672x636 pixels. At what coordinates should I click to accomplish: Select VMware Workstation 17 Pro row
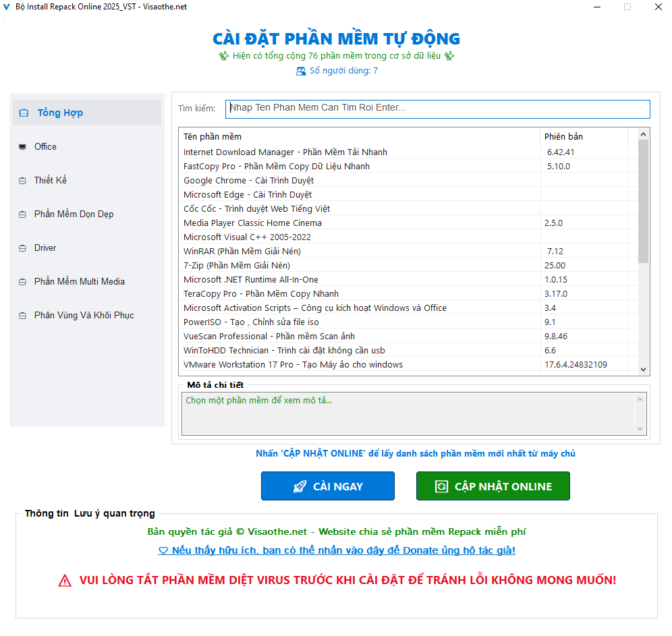point(408,364)
